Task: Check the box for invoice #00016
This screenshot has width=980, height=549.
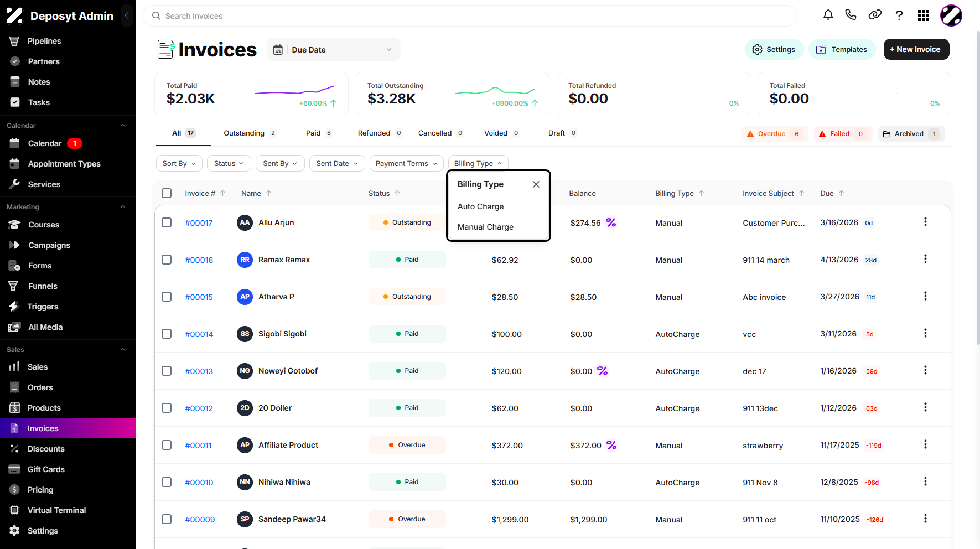Action: click(167, 260)
